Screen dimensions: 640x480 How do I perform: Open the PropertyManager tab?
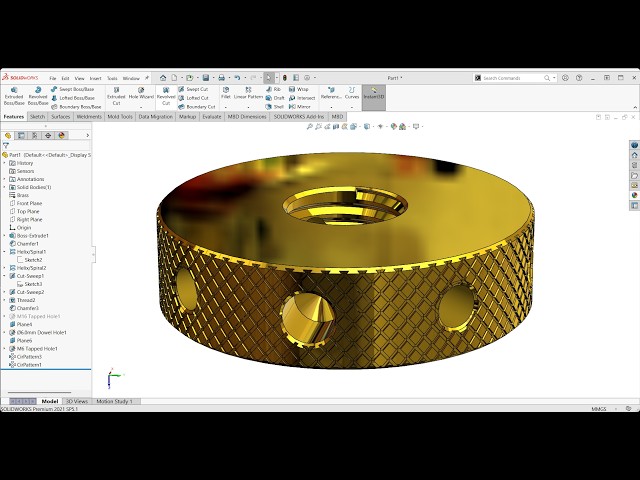tap(21, 136)
